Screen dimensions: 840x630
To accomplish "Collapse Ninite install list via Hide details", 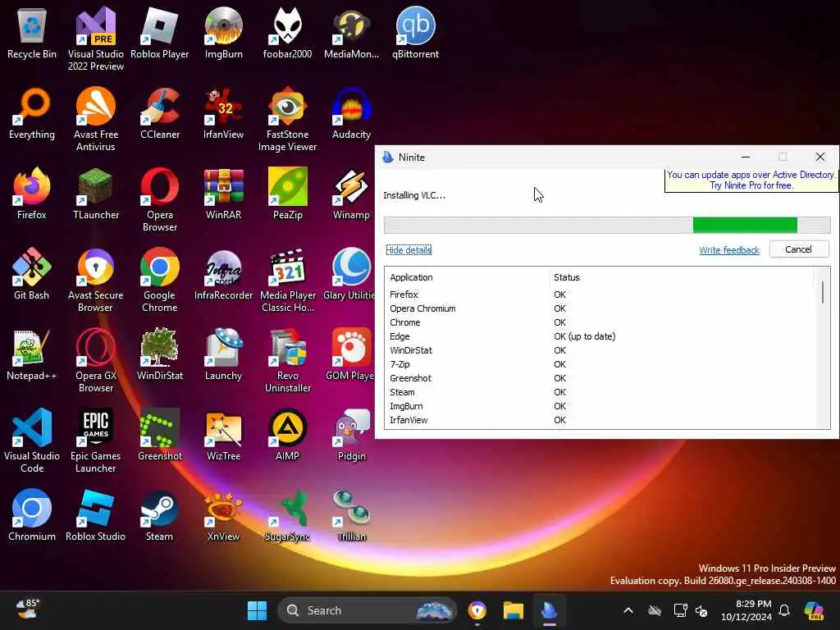I will click(409, 249).
